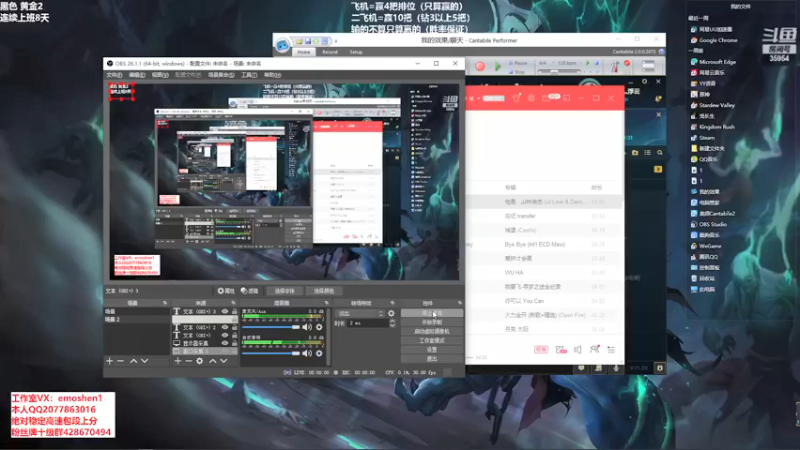Click Pause in Cantabile transport

(x=518, y=63)
